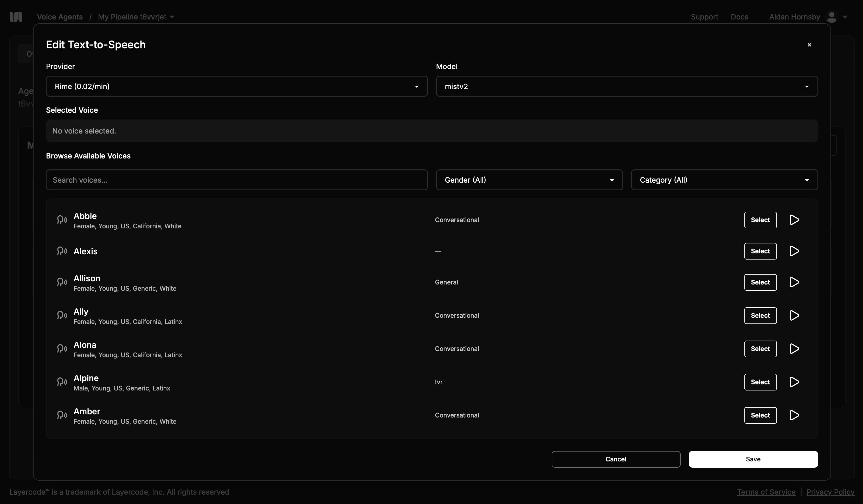Close the Edit Text-to-Speech dialog
The height and width of the screenshot is (504, 863).
pos(809,45)
